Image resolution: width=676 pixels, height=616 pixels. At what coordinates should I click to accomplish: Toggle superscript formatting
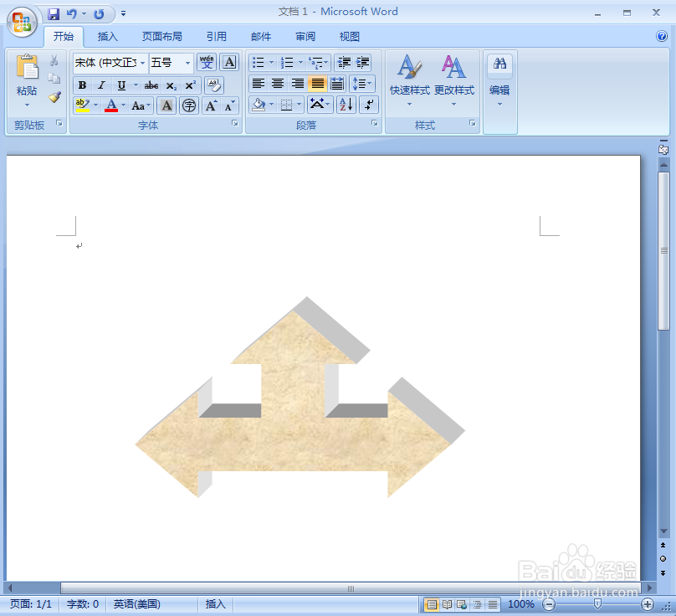(x=190, y=85)
